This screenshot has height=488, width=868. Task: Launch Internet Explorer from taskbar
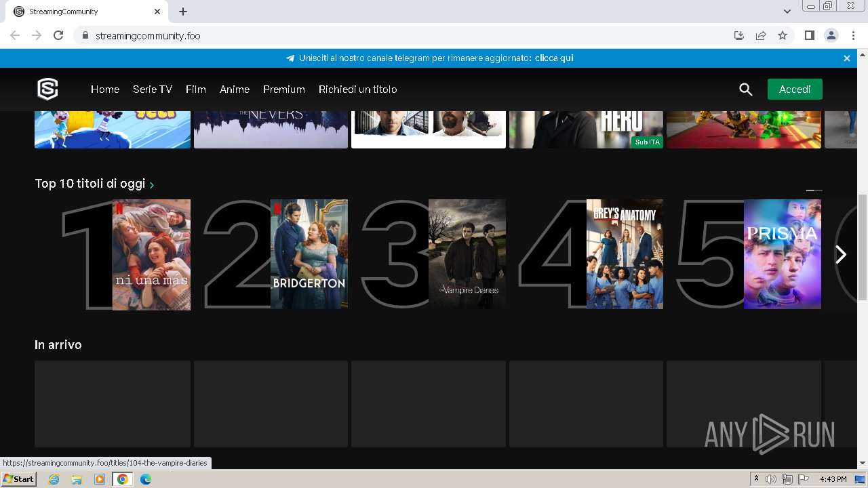pos(54,479)
